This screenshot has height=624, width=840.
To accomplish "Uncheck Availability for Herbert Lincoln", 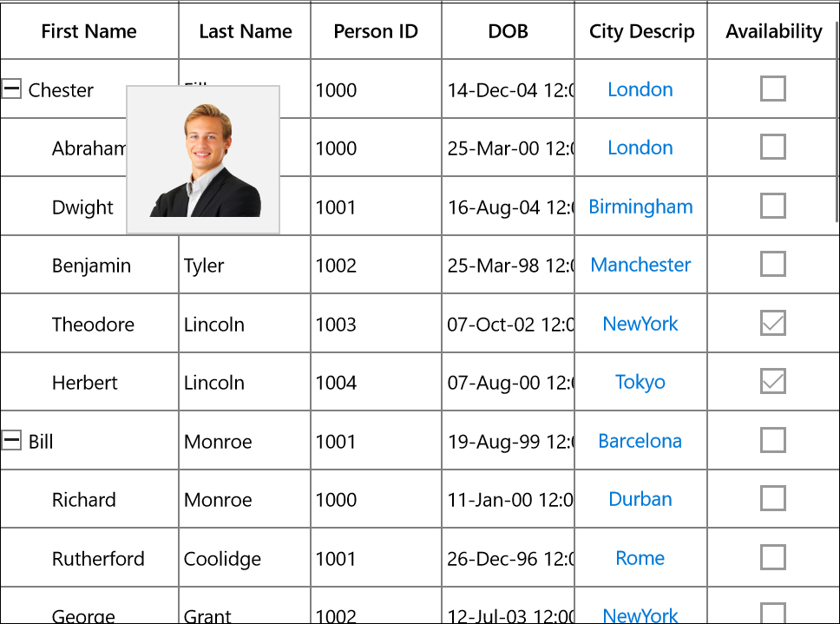I will coord(773,381).
